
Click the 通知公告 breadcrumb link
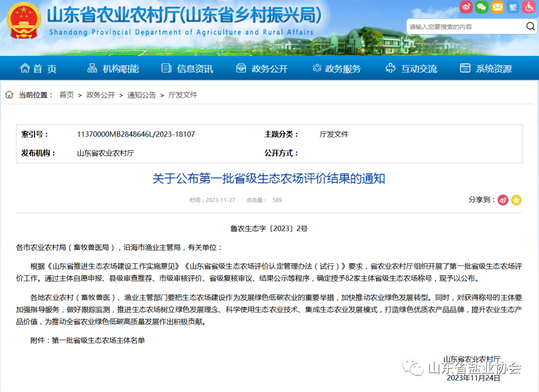[141, 94]
